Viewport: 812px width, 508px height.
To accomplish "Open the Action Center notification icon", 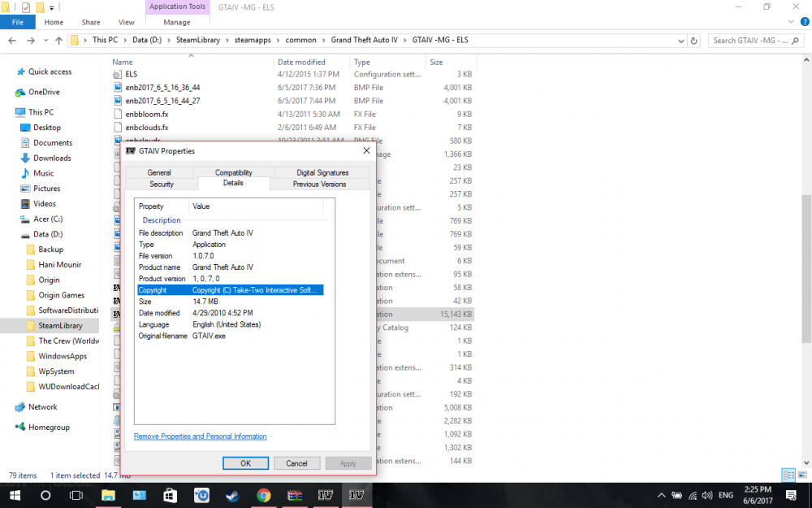I will 791,496.
